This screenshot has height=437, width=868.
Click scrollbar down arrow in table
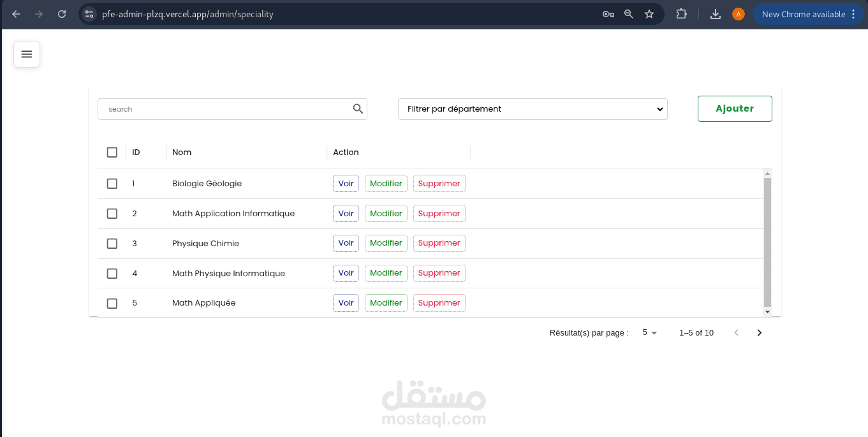(x=767, y=312)
